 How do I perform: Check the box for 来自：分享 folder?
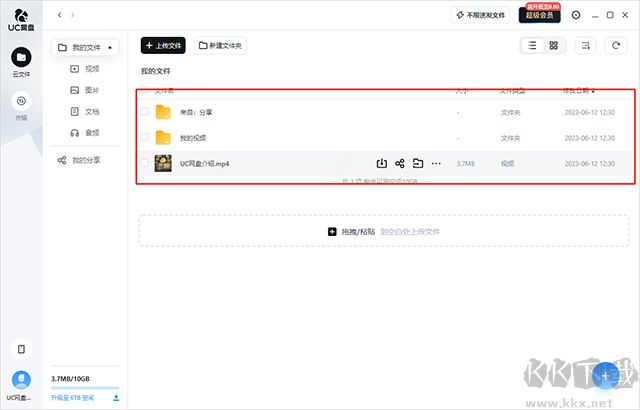pos(144,112)
